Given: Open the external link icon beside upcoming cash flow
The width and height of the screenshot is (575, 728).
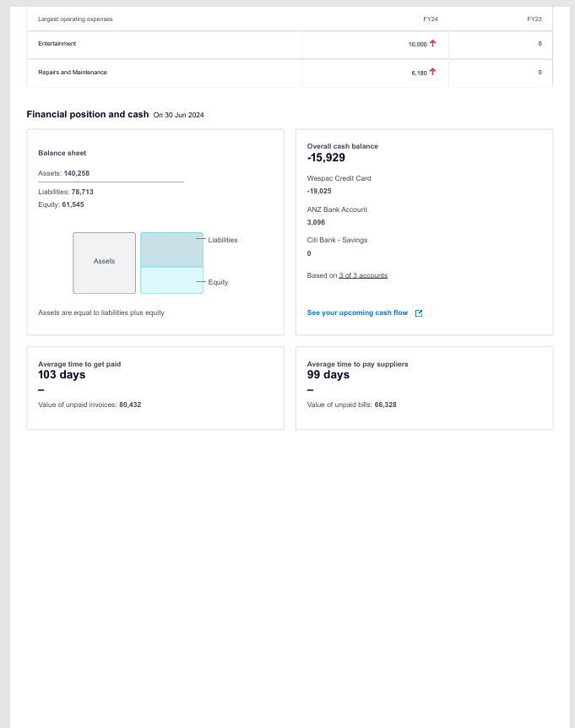Looking at the screenshot, I should [x=419, y=313].
